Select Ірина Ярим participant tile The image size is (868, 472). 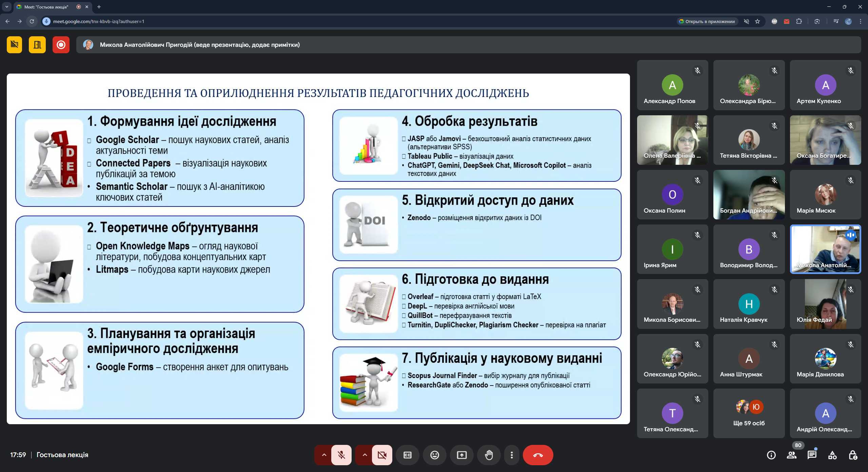[x=672, y=249]
